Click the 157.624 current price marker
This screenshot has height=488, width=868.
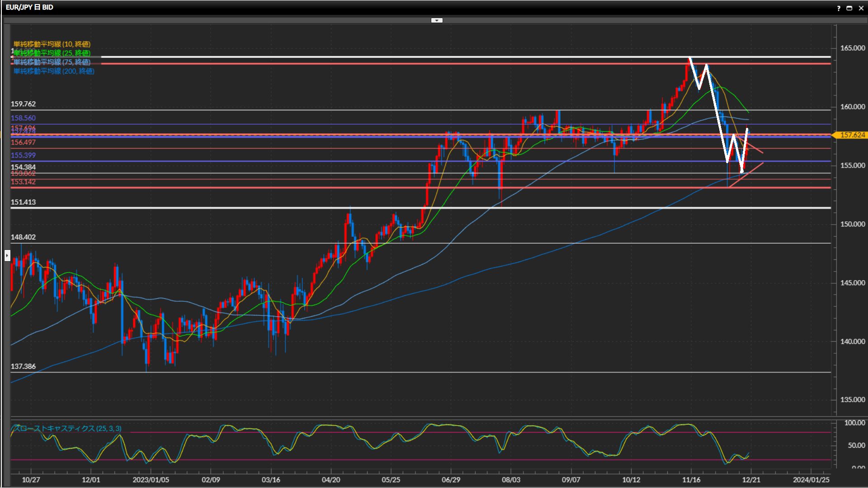(x=852, y=135)
